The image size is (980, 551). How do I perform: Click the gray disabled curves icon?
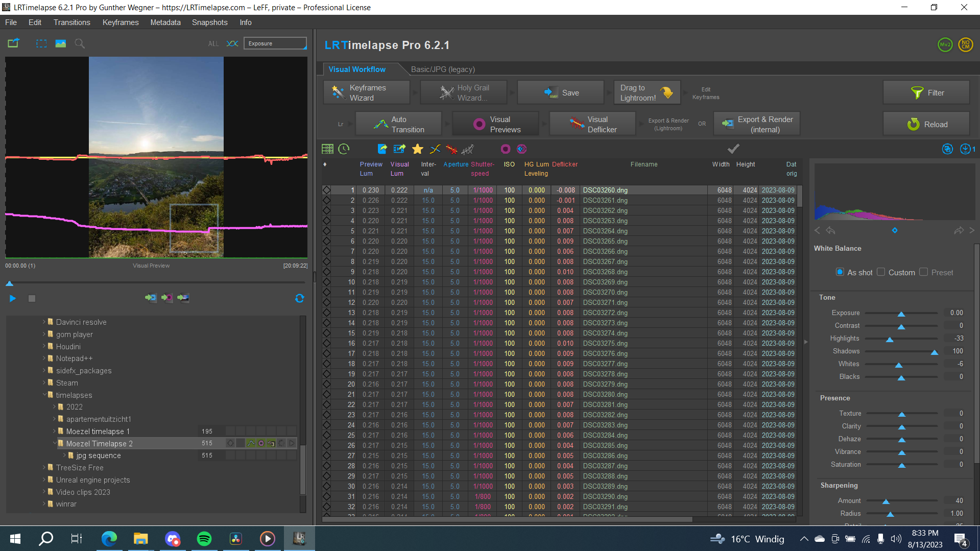(468, 149)
